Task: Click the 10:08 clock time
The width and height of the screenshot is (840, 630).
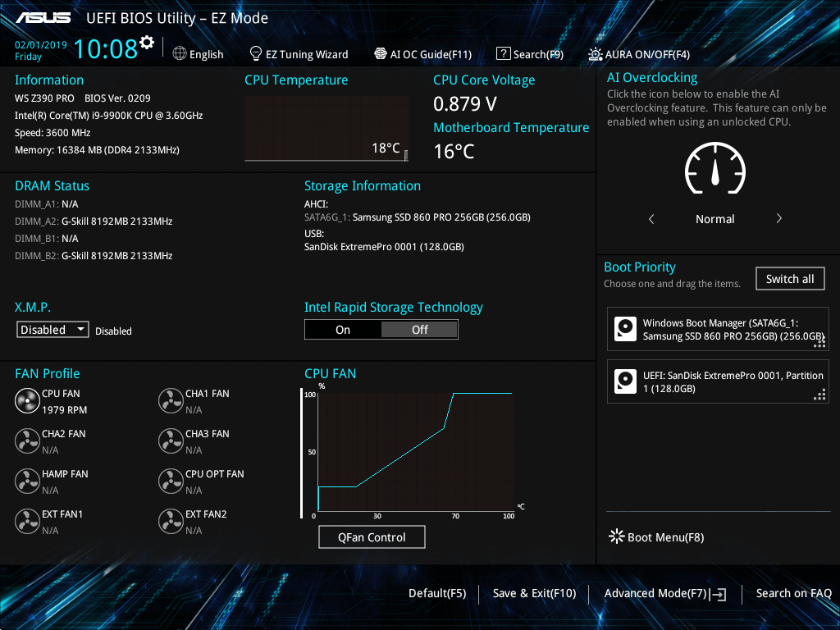Action: (x=106, y=48)
